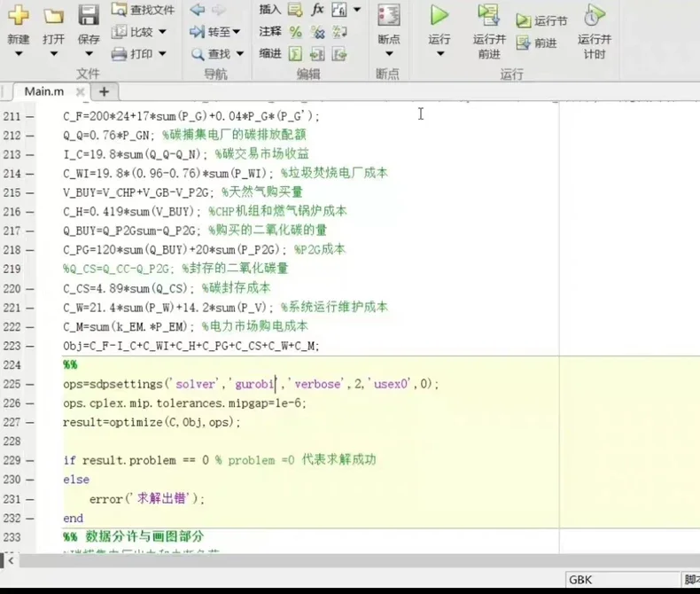Click the Go To (转至) icon
This screenshot has width=700, height=594.
pyautogui.click(x=197, y=32)
